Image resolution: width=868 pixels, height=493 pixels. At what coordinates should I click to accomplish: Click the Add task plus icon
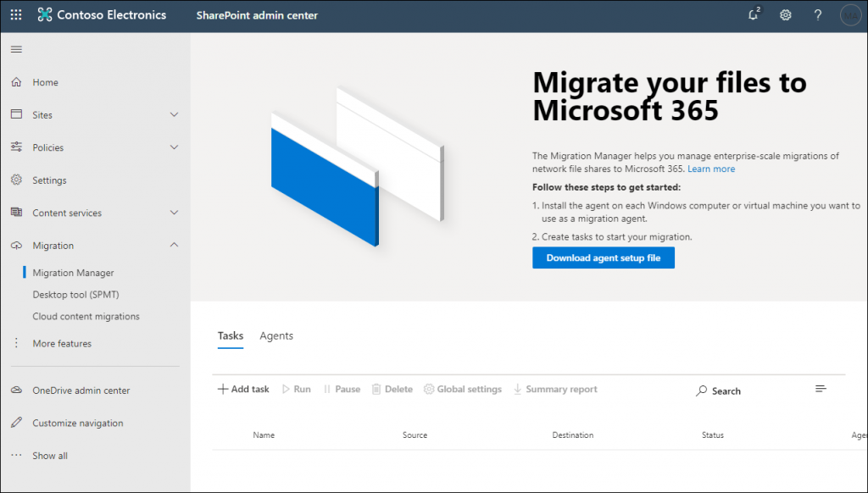click(221, 388)
